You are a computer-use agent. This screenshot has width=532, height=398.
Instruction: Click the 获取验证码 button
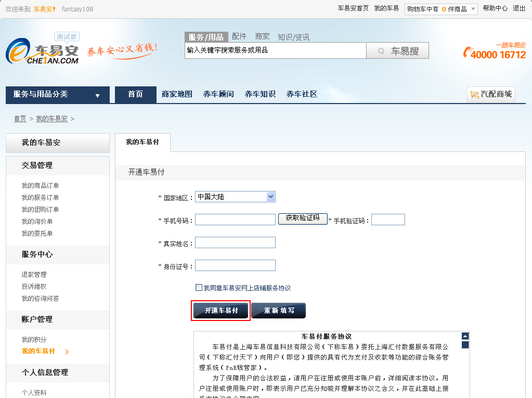click(x=303, y=218)
